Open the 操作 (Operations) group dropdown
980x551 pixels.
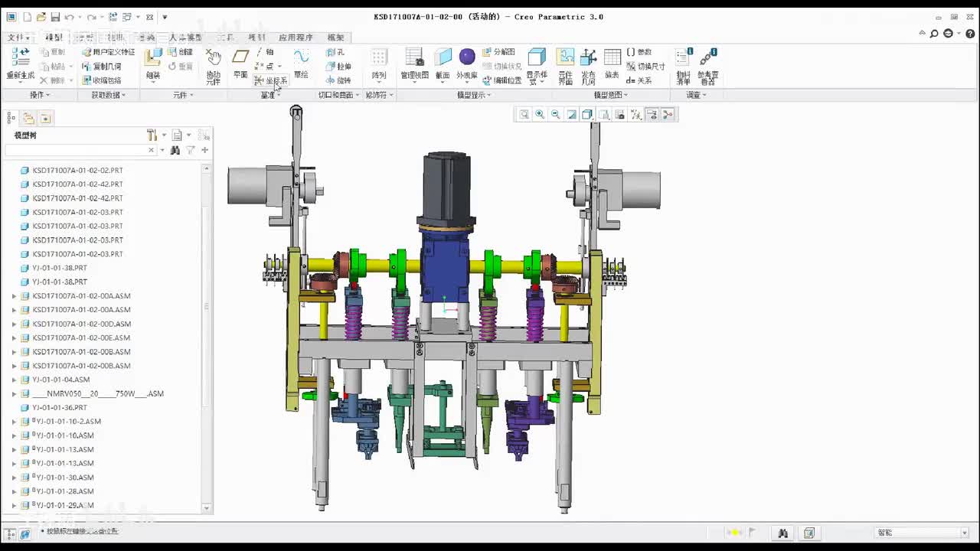[x=39, y=95]
